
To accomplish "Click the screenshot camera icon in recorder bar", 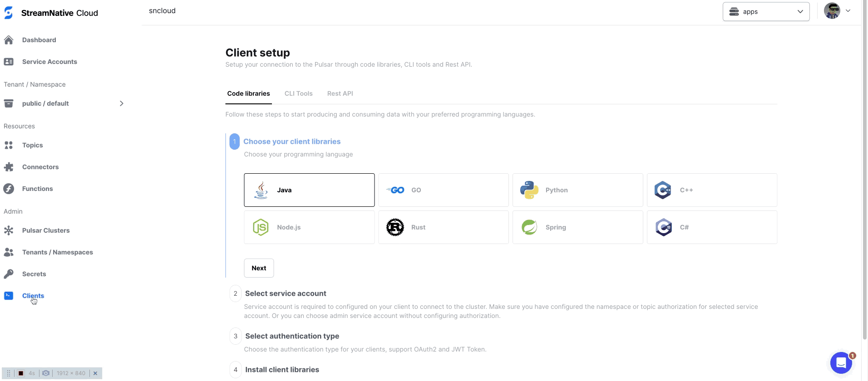I will (46, 373).
